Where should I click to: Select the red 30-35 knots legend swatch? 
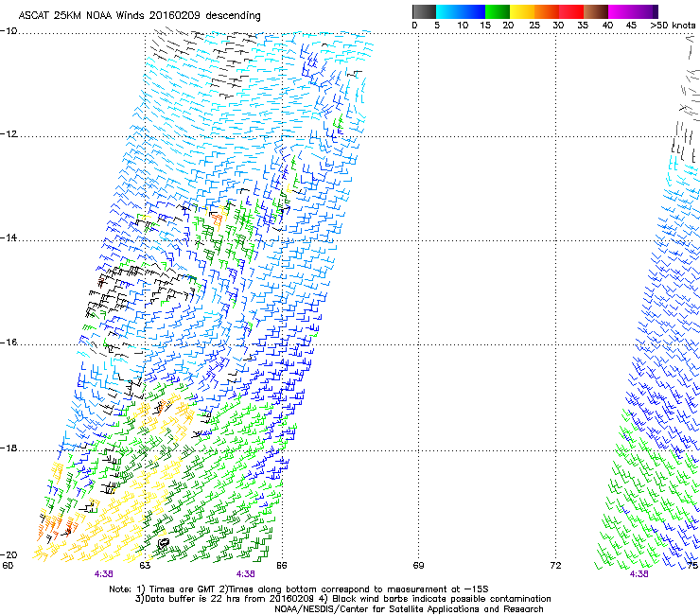[x=571, y=11]
